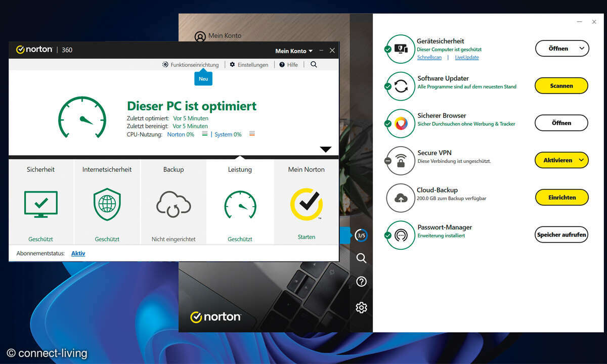Click the 3/5 progress indicator
607x364 pixels.
click(361, 235)
